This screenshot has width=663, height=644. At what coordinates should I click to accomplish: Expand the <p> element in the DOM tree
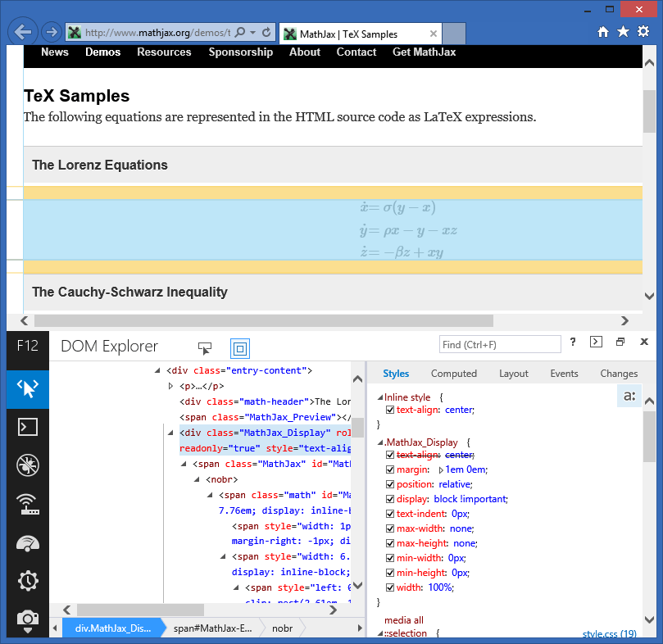(x=170, y=386)
